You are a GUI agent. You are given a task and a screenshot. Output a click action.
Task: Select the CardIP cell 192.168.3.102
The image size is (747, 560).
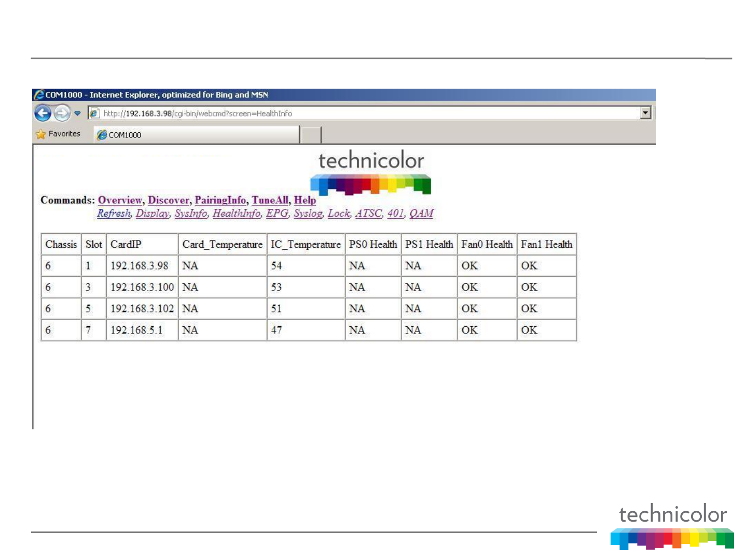point(142,309)
